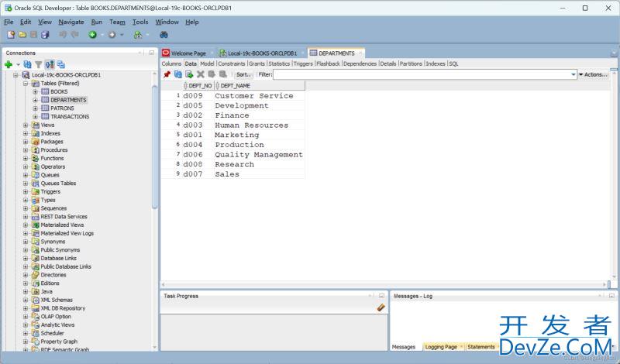Show the Statements tab in the log

480,347
